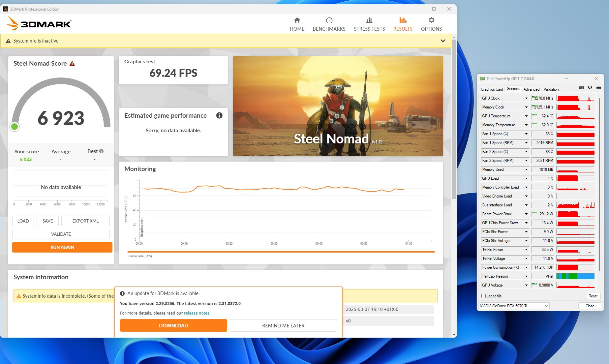
Task: Click the LOAD result button
Action: pyautogui.click(x=23, y=221)
